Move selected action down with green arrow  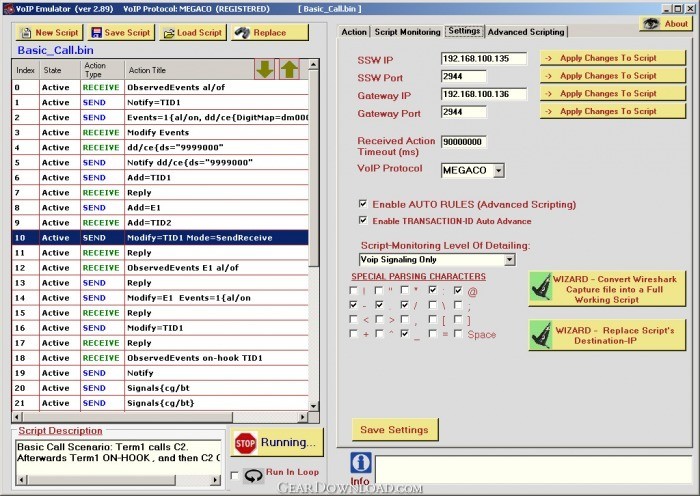tap(265, 70)
